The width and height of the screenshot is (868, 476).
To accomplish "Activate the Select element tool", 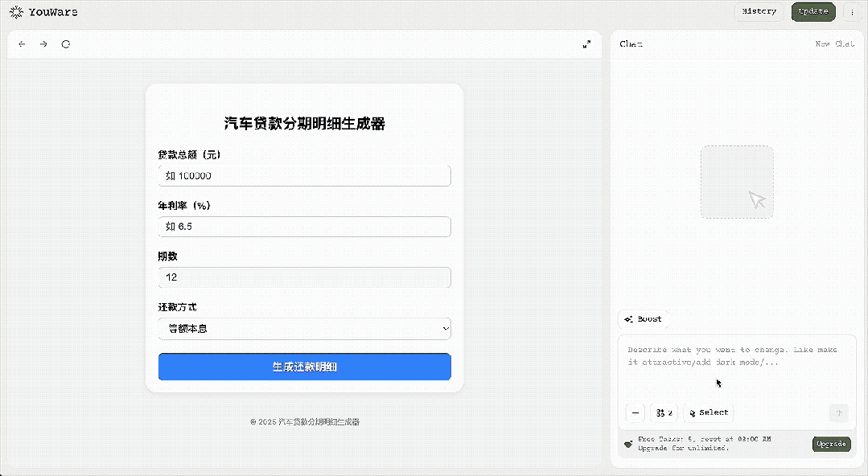I will coord(708,412).
